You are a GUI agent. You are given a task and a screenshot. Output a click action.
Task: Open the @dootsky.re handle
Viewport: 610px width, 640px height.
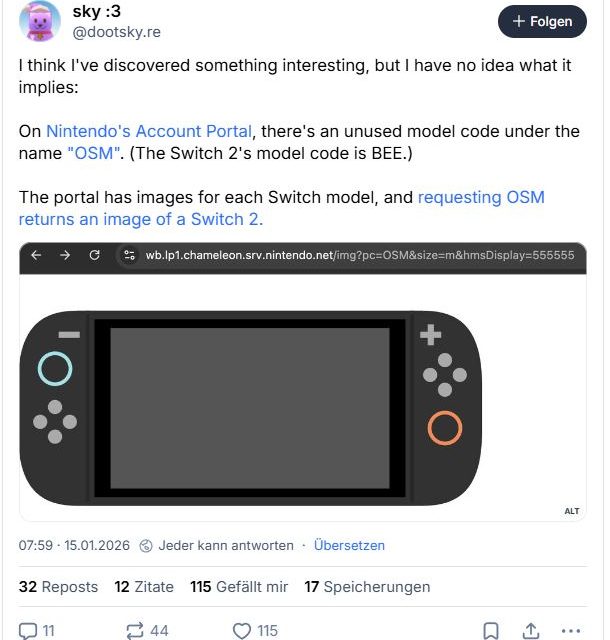click(117, 32)
